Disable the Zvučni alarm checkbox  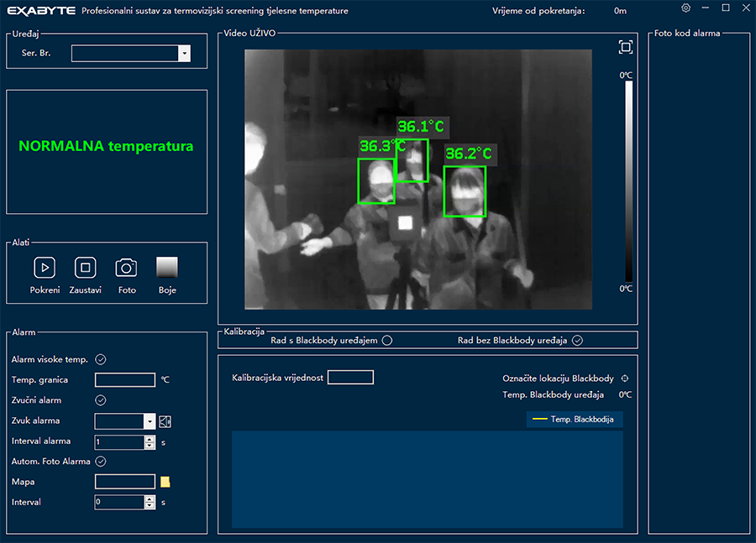click(100, 400)
